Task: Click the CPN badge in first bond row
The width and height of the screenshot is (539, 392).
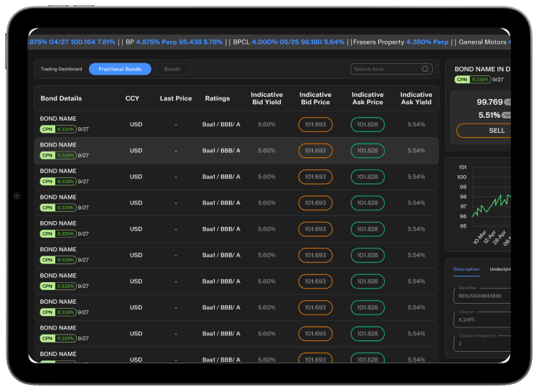Action: point(58,129)
